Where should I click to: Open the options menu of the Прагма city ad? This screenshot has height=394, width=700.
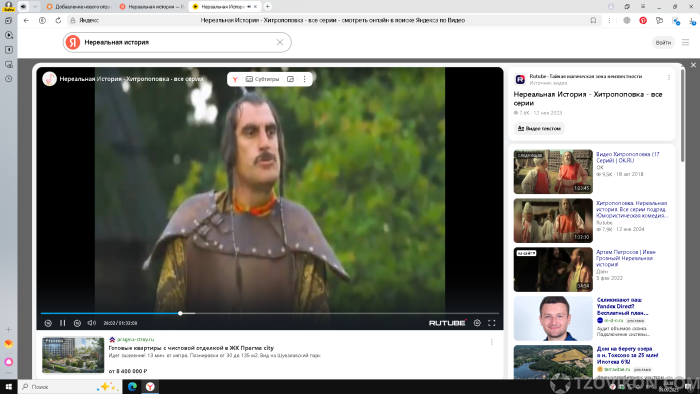coord(492,342)
